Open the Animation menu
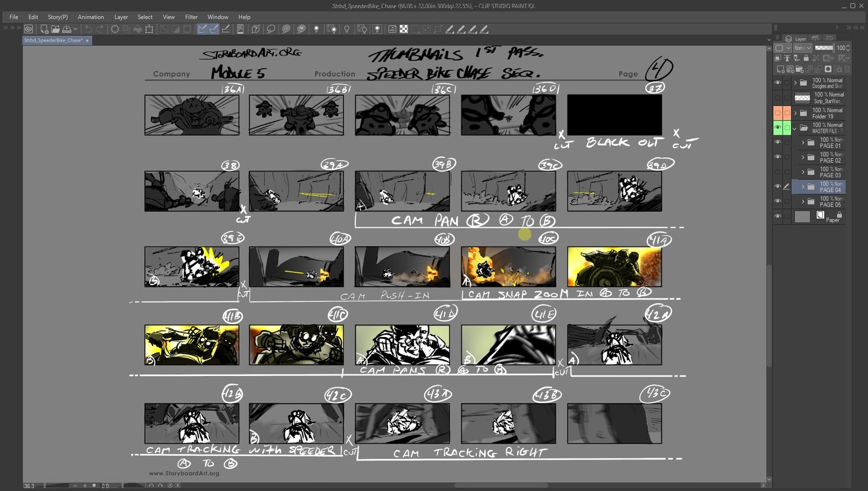 [x=91, y=17]
